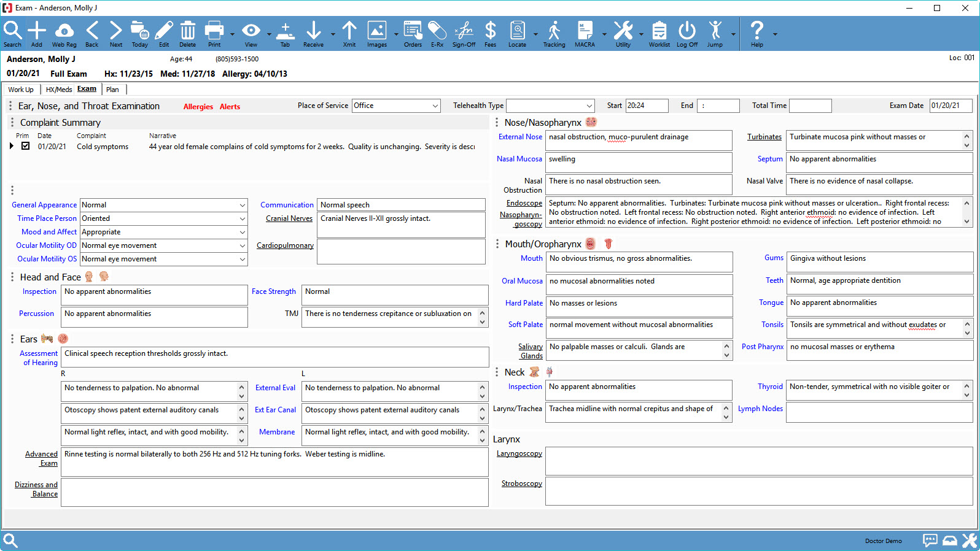This screenshot has height=551, width=980.
Task: Toggle the primary complaint checkbox
Action: click(25, 146)
